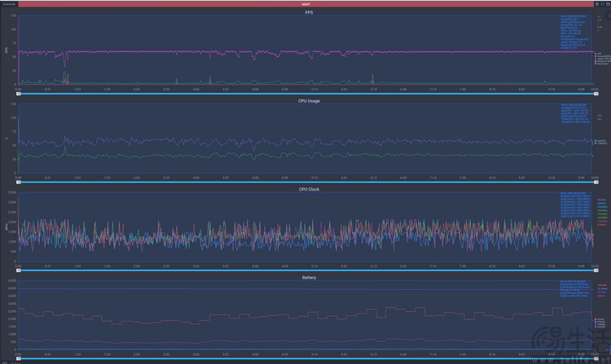611x364 pixels.
Task: Click the green jank spike near 6:12 in the FPS chart
Action: pyautogui.click(x=372, y=78)
